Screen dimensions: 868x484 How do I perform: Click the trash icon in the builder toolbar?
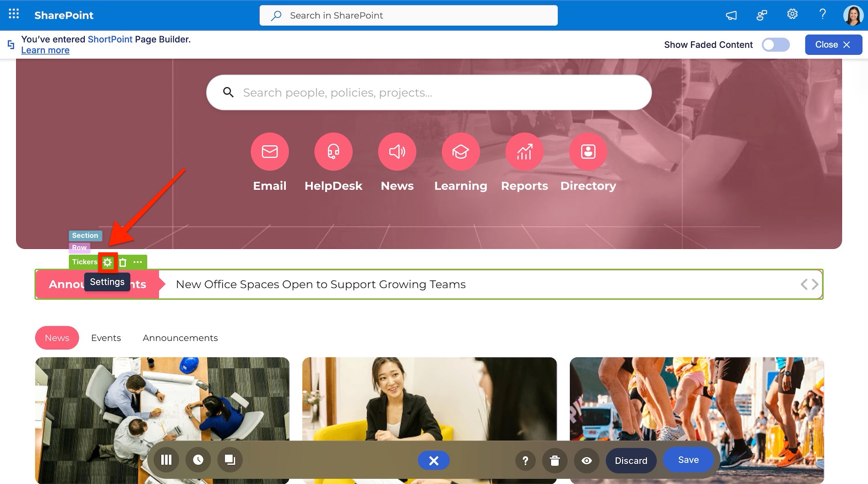click(x=555, y=460)
